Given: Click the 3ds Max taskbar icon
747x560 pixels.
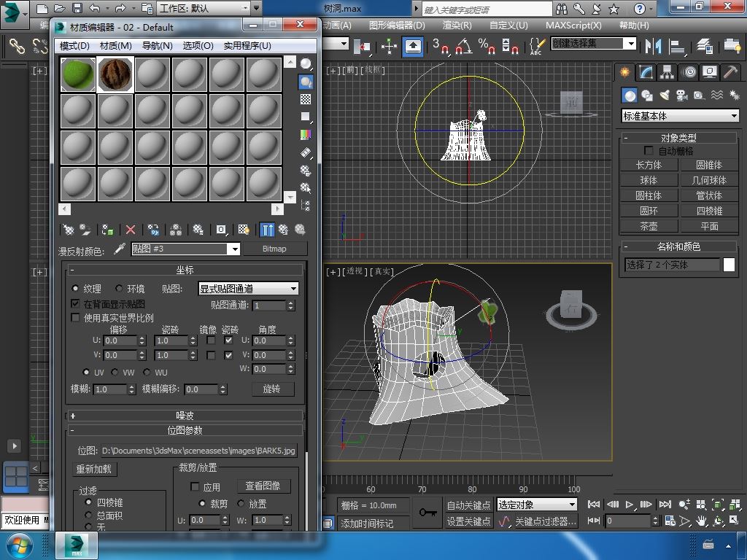Looking at the screenshot, I should (x=77, y=545).
